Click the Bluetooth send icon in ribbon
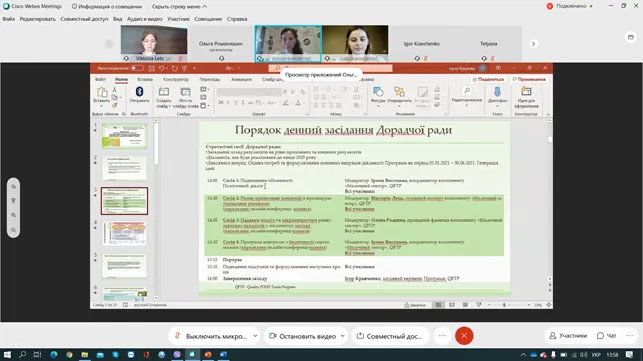The width and height of the screenshot is (643, 361). pyautogui.click(x=139, y=91)
